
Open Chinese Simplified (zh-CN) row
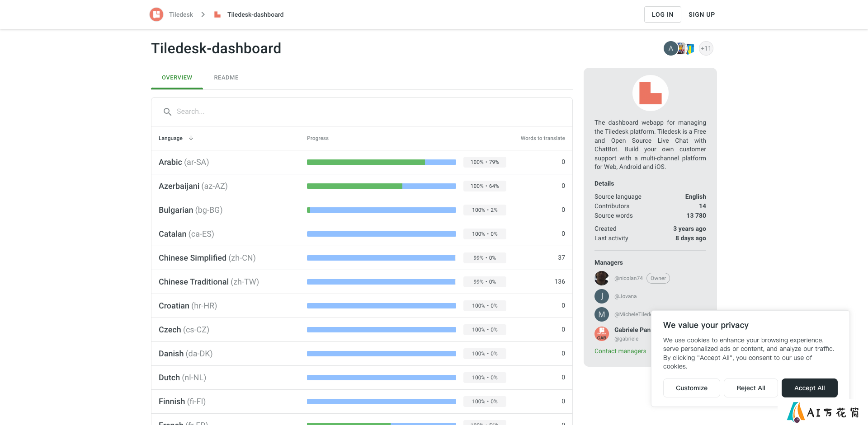[362, 258]
